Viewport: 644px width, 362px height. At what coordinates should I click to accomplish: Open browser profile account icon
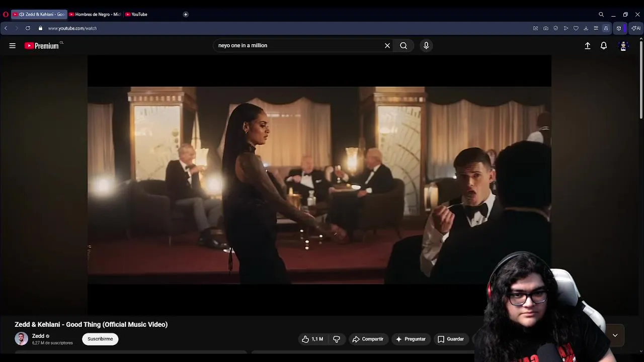[606, 28]
